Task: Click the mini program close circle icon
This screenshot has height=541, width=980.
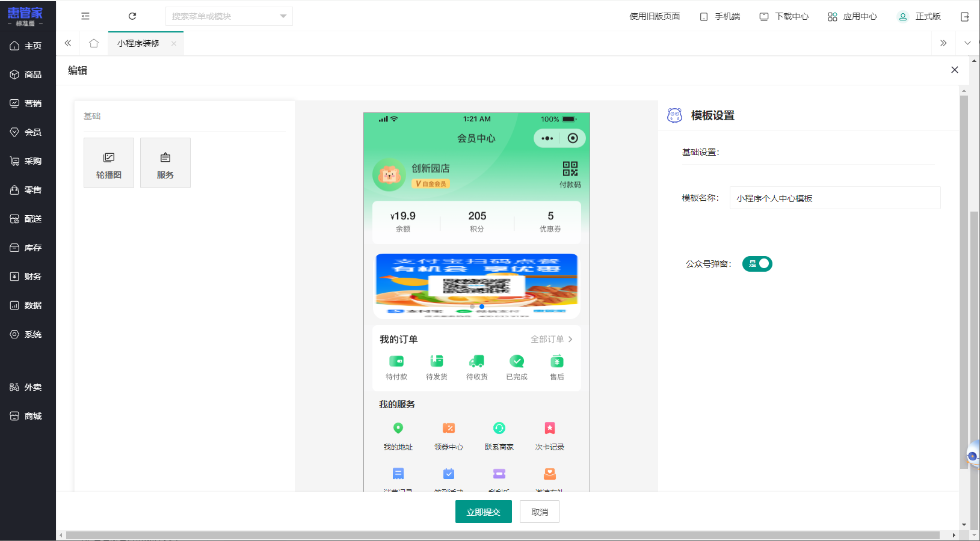Action: [573, 138]
